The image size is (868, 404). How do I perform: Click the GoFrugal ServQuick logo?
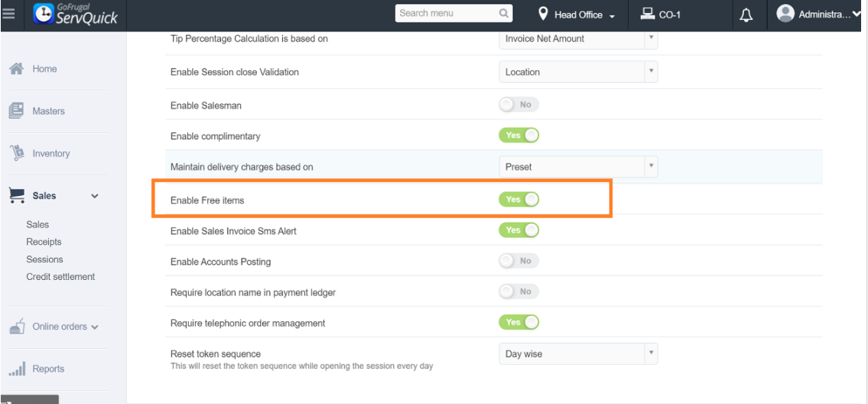pyautogui.click(x=75, y=15)
